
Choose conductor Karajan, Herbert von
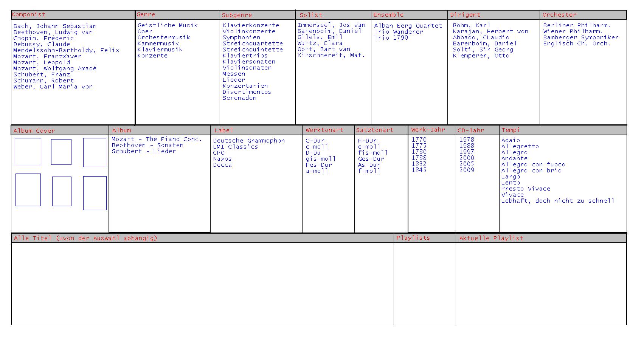490,31
